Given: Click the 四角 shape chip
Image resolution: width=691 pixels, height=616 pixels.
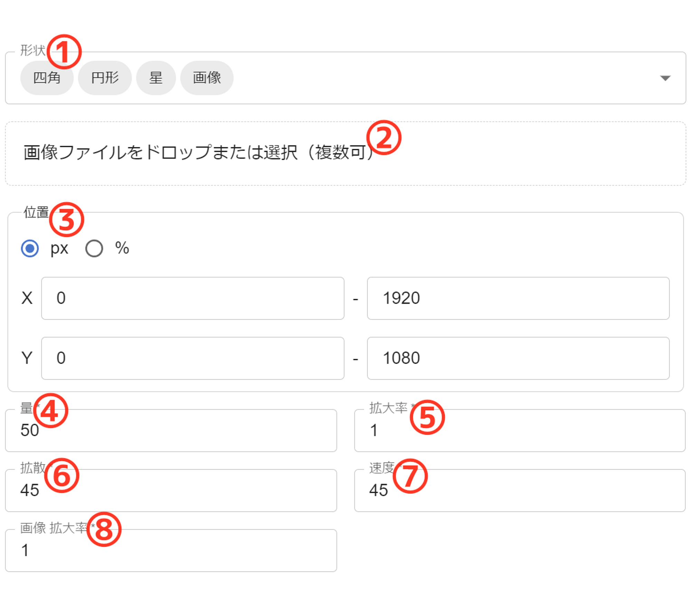Looking at the screenshot, I should pyautogui.click(x=47, y=78).
